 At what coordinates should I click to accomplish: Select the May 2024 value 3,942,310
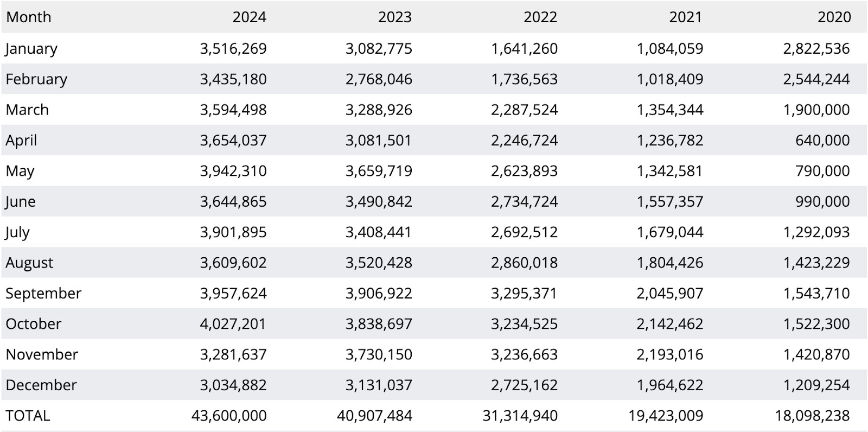(x=233, y=171)
